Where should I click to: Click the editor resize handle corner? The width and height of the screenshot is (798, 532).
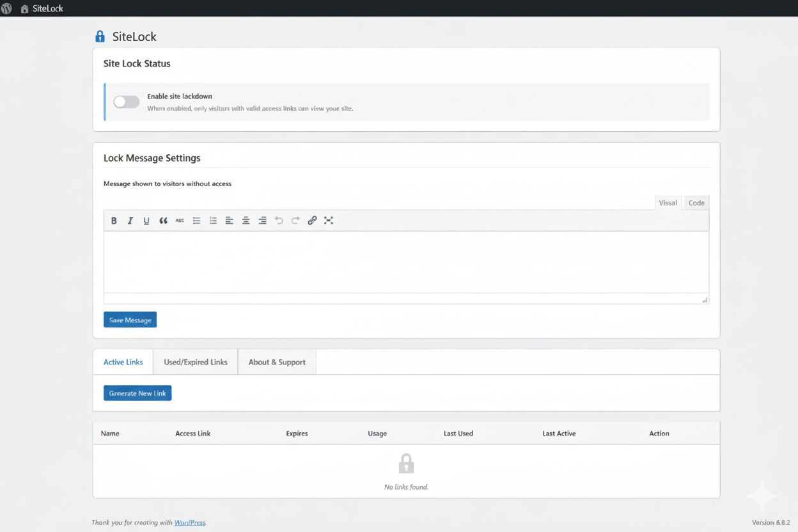tap(705, 299)
